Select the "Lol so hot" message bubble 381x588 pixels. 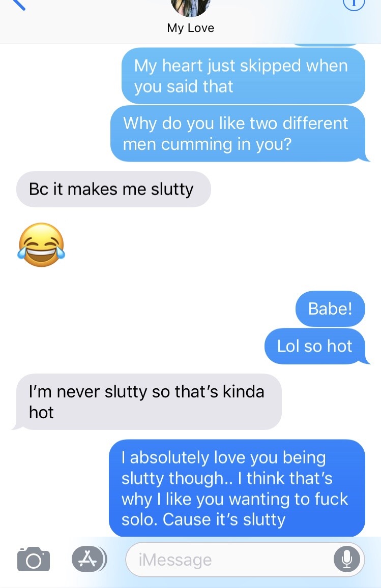pos(315,346)
